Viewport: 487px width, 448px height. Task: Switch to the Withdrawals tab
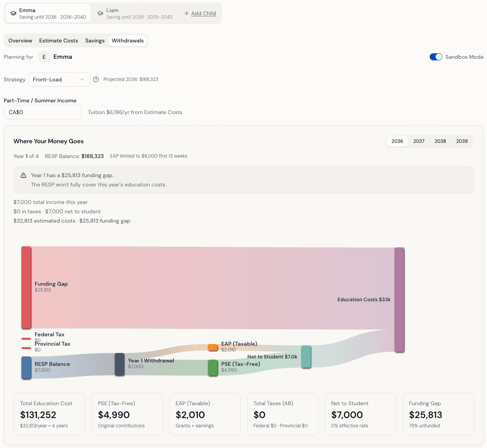pyautogui.click(x=128, y=40)
